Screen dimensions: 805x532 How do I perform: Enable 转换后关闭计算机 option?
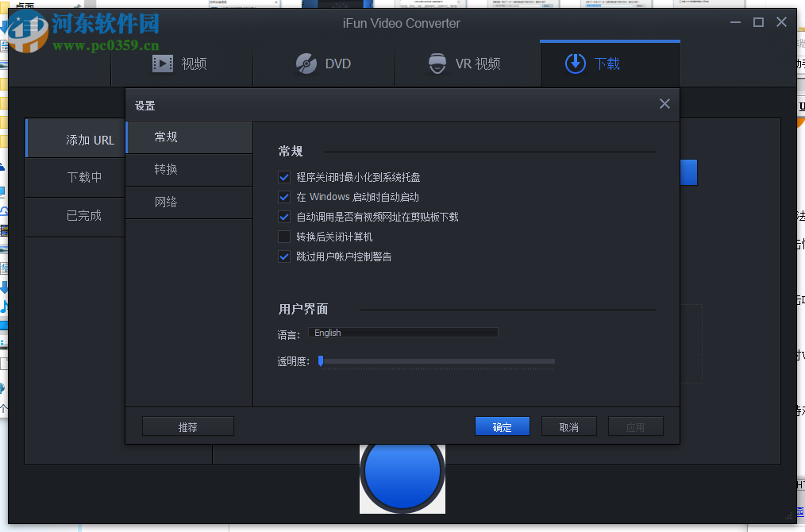(284, 237)
